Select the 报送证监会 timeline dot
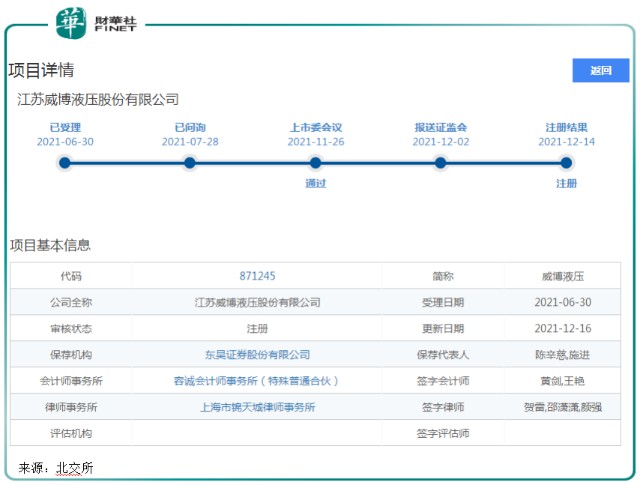 pyautogui.click(x=440, y=163)
